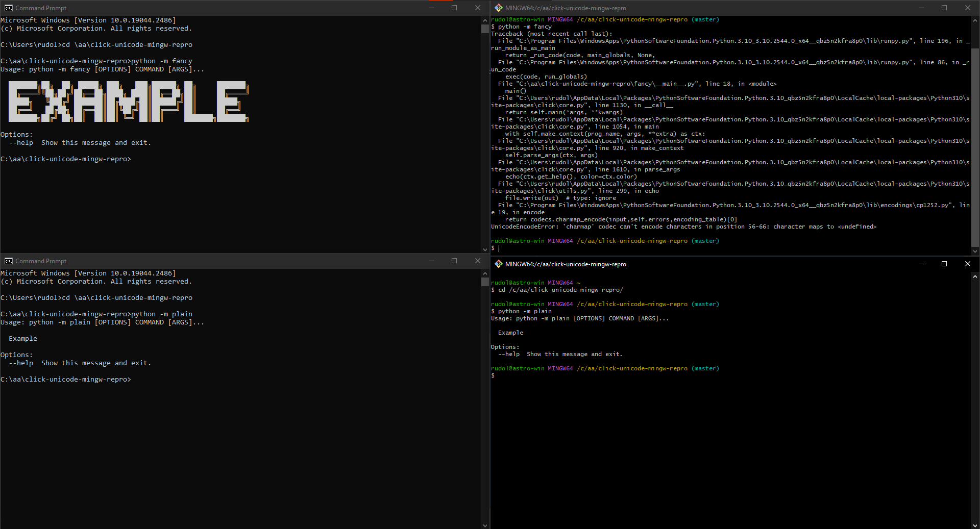This screenshot has width=980, height=529.
Task: Click the scrollbar thumb in top-left Command Prompt
Action: 485,29
